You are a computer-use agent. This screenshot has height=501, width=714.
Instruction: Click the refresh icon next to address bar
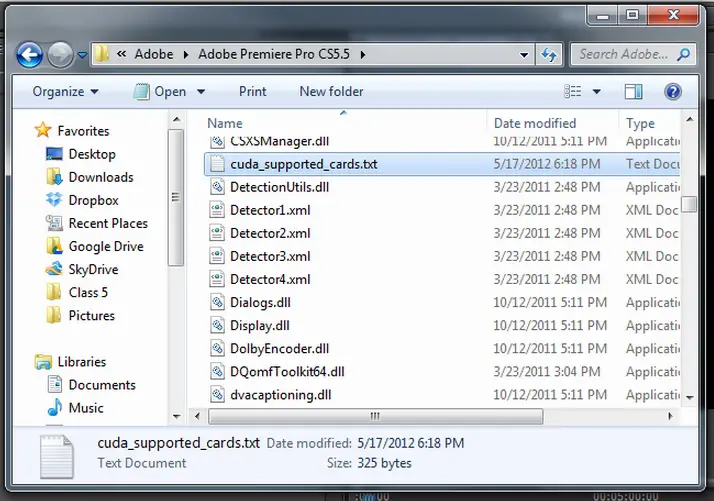[549, 55]
